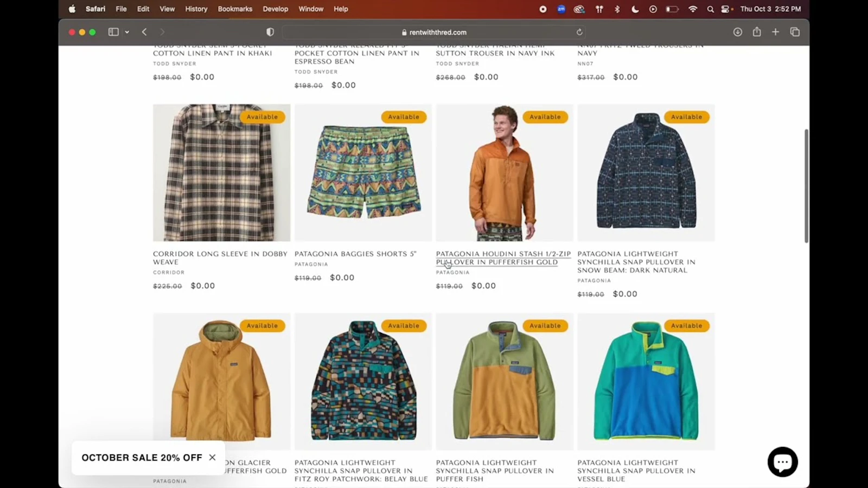868x488 pixels.
Task: Select the teal and blue Vessel Blue fleece image
Action: point(646,381)
